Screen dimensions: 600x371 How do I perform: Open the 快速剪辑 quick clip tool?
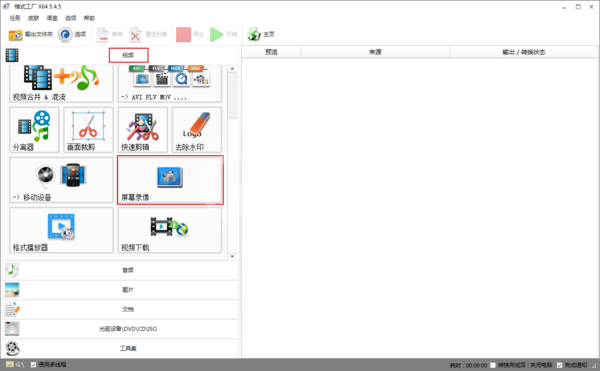pyautogui.click(x=143, y=130)
